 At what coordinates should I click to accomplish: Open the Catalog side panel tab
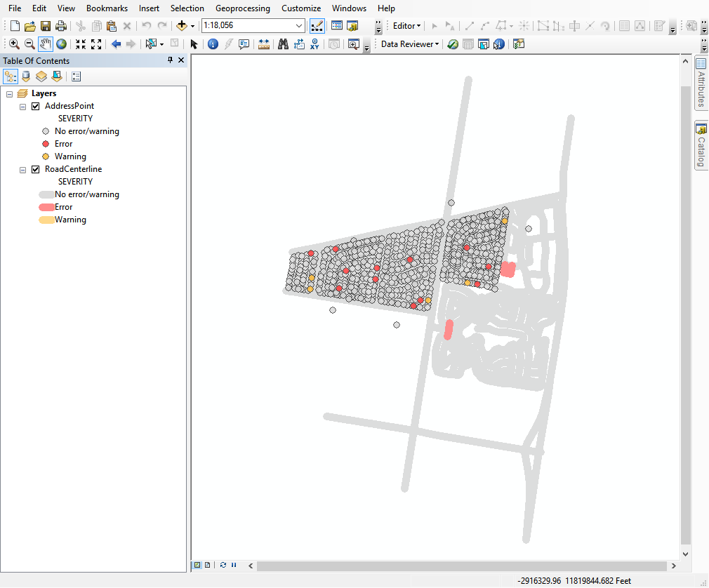pyautogui.click(x=701, y=146)
